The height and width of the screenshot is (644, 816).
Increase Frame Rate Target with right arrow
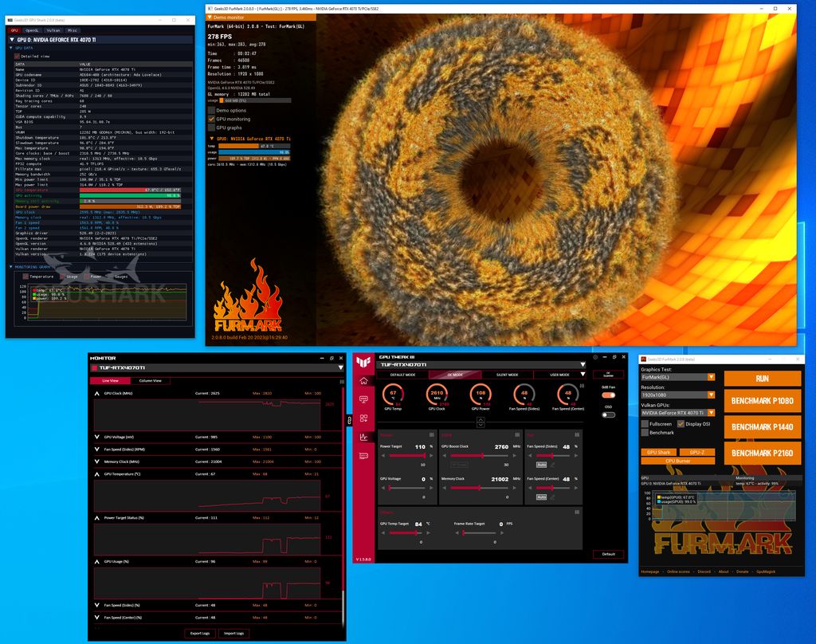tap(502, 533)
